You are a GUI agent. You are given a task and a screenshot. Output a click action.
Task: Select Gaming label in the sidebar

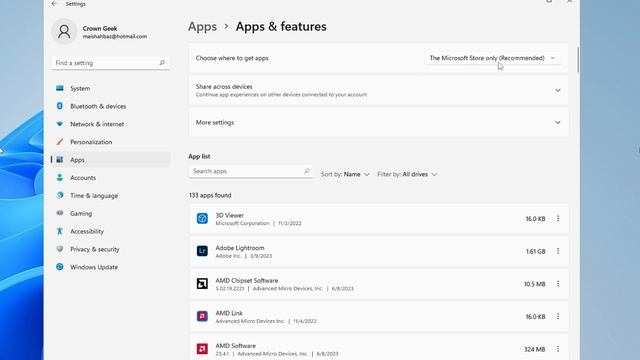pos(81,213)
